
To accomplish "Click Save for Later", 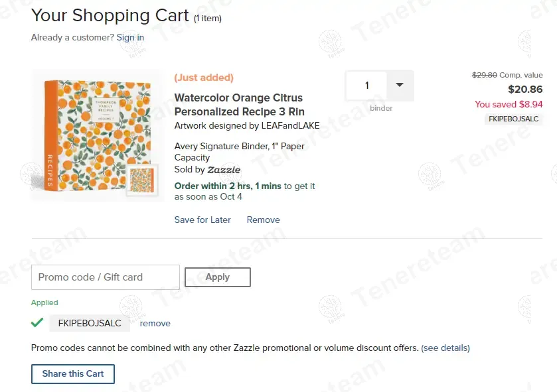I will tap(202, 220).
